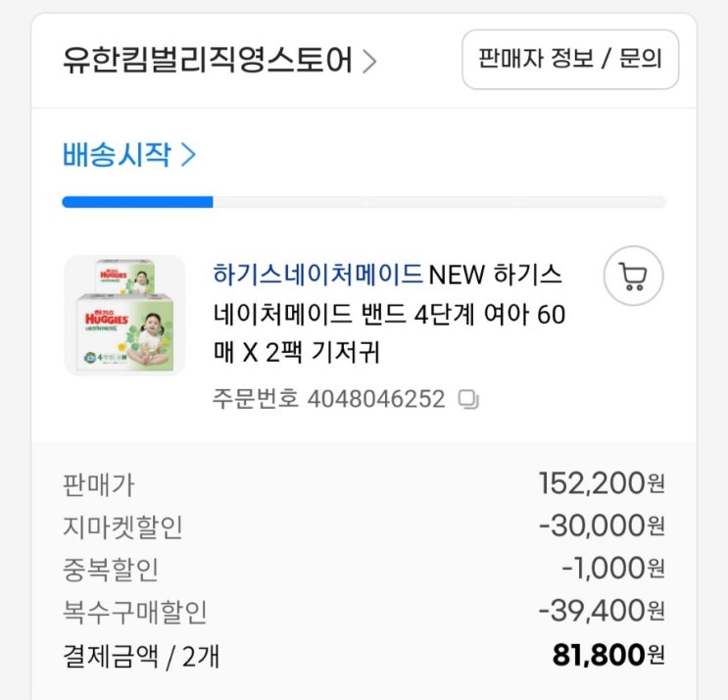Open the 유한킴벌리직영스토어 store name

tap(207, 61)
